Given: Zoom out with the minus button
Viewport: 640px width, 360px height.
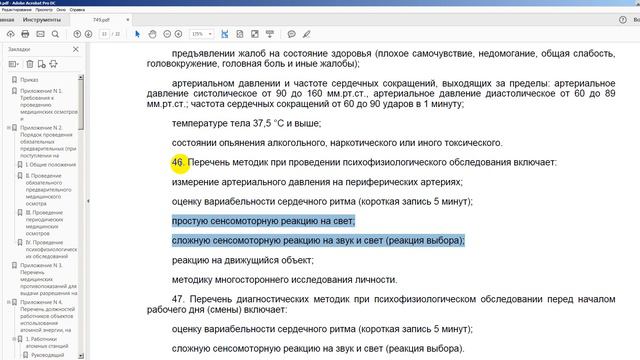Looking at the screenshot, I should [x=167, y=34].
